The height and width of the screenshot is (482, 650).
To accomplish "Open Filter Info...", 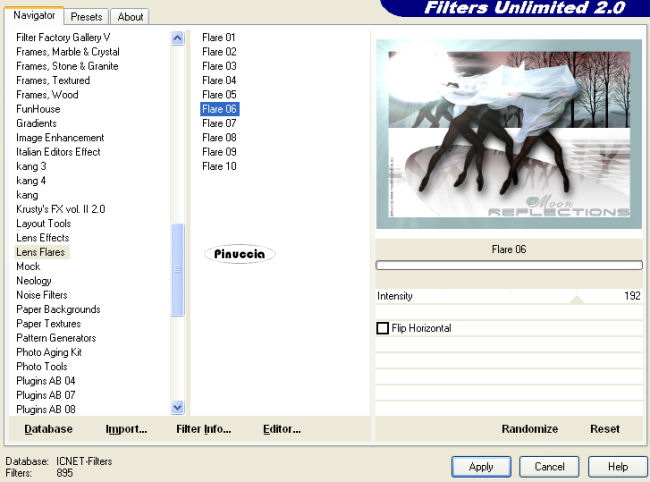I will pos(204,429).
